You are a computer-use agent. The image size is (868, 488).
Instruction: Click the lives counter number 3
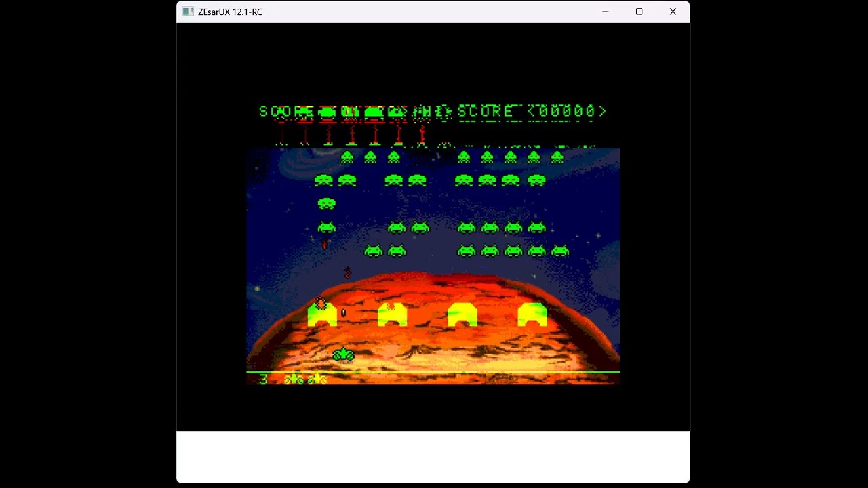(x=263, y=379)
